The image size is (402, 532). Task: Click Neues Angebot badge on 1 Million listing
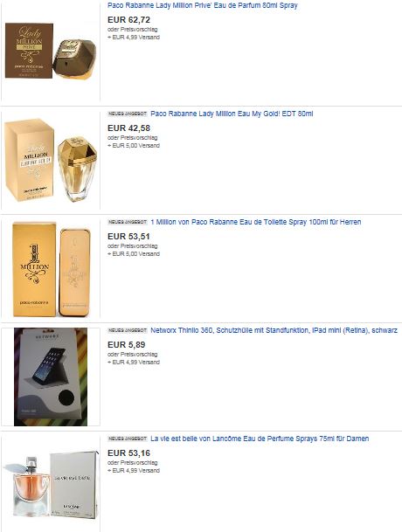[128, 222]
